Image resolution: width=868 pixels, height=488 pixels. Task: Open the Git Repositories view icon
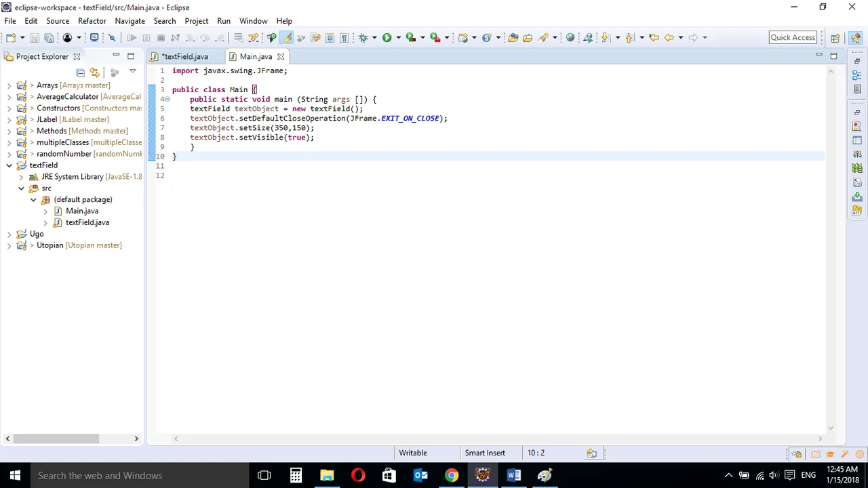[857, 211]
